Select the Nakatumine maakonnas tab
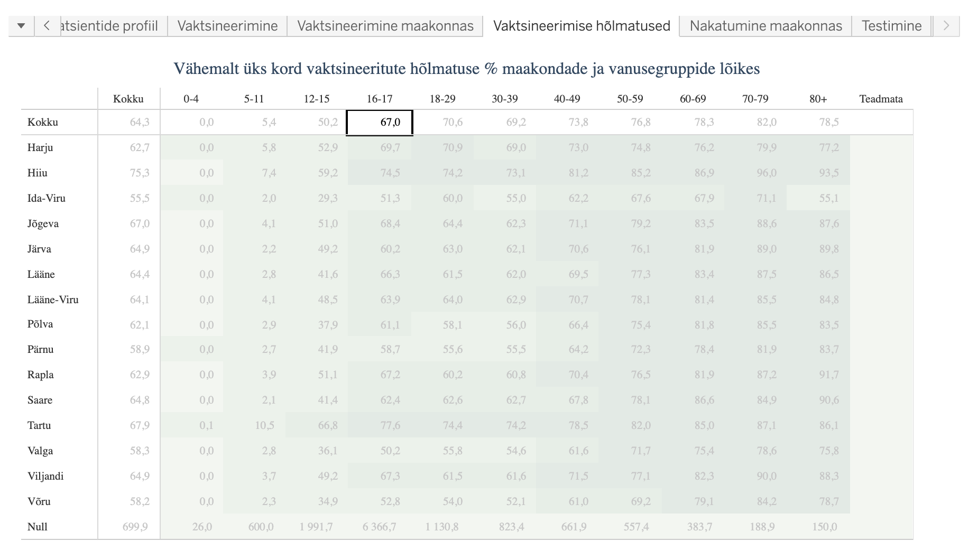 [765, 26]
